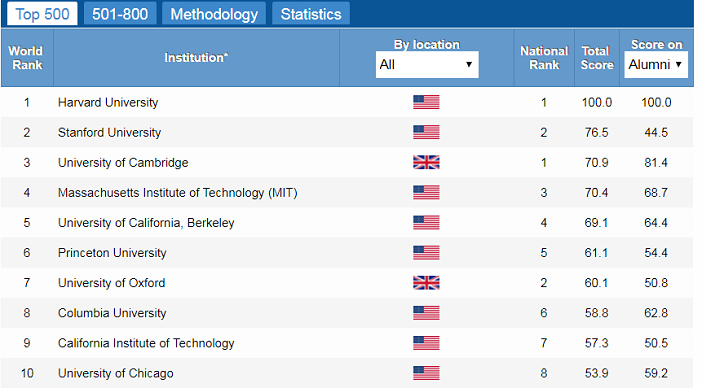Click the World Rank column header
Screen dimensions: 702x388
click(27, 58)
